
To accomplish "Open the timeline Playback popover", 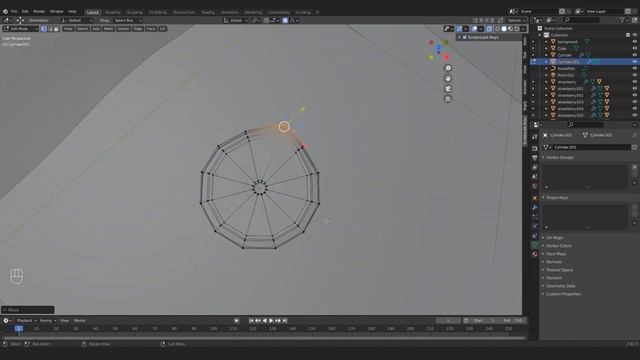I will (26, 321).
